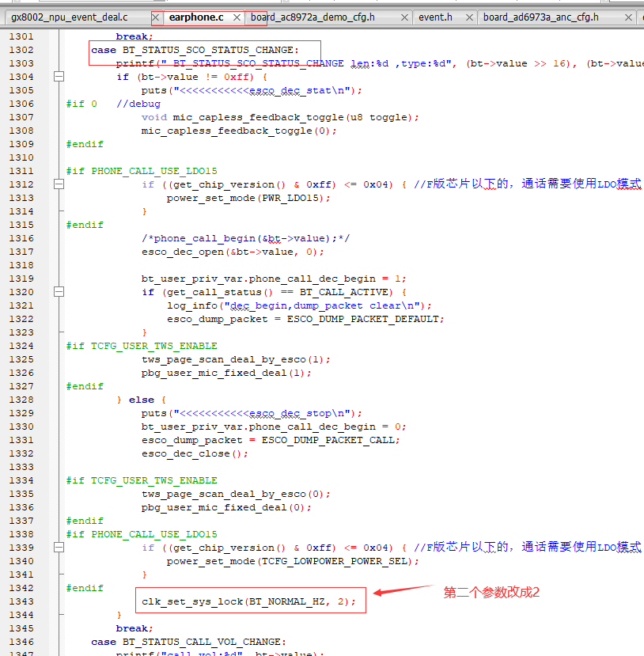
Task: Close the board_ad6973a_anc_cfg.h tab
Action: coord(628,17)
